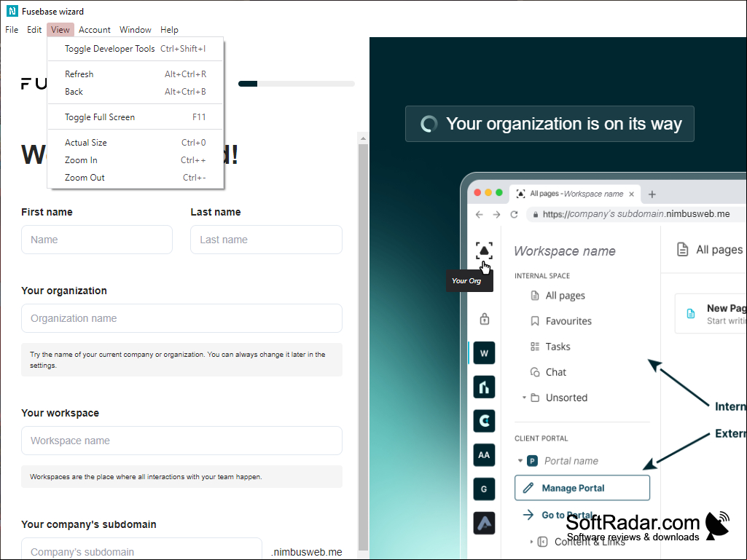Click the All pages header document icon
This screenshot has height=560, width=747.
pyautogui.click(x=682, y=249)
